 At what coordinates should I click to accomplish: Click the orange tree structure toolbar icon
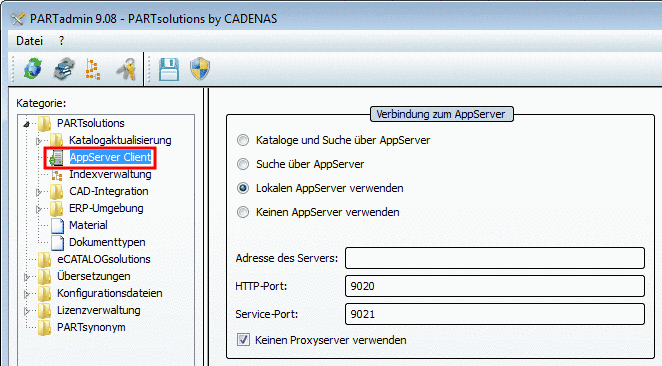click(93, 69)
